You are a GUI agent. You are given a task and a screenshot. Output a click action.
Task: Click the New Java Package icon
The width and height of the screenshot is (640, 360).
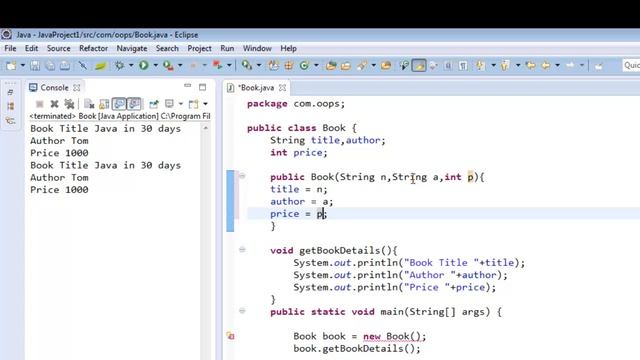pos(289,65)
